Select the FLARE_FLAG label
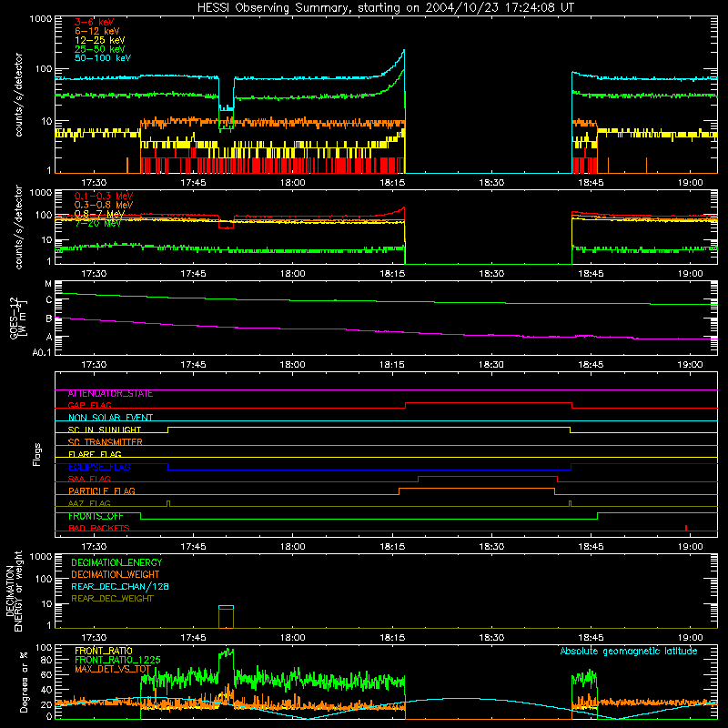The width and height of the screenshot is (728, 728). [95, 454]
